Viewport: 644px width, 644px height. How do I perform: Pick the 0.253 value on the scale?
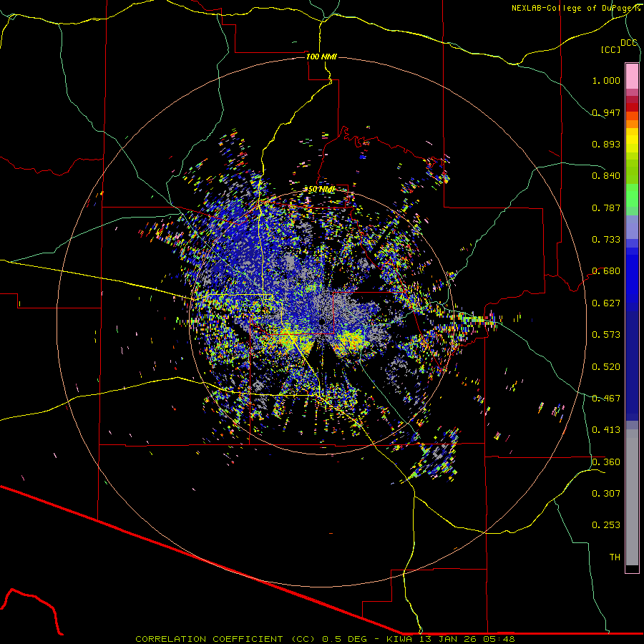(606, 525)
